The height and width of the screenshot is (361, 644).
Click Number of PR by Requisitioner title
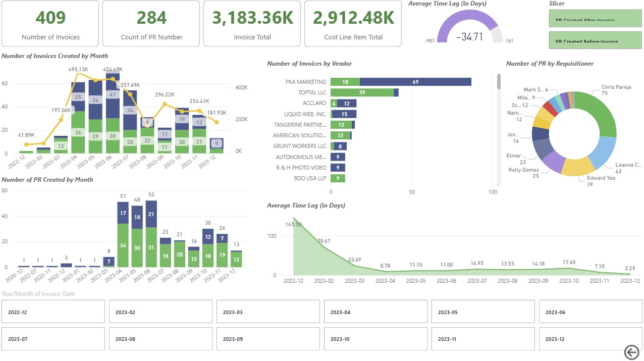tap(550, 64)
